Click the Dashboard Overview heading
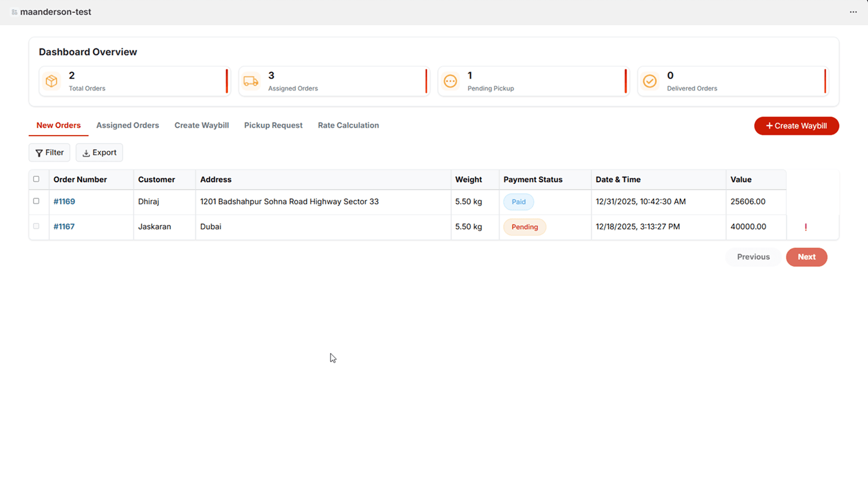This screenshot has height=488, width=868. pos(88,52)
